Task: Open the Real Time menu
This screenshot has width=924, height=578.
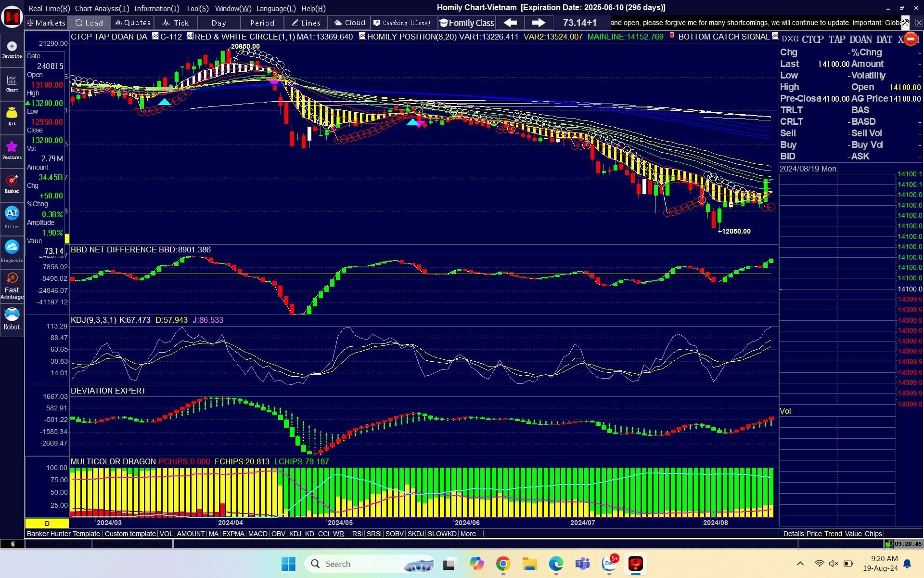Action: coord(49,8)
